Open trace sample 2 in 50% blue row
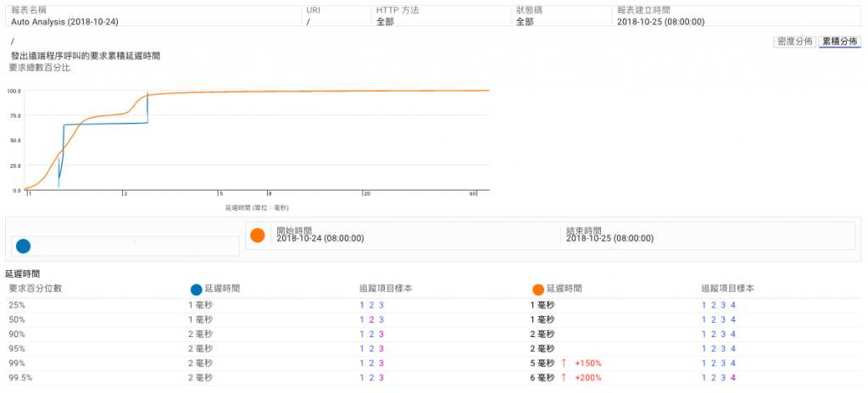The height and width of the screenshot is (393, 868). (371, 319)
